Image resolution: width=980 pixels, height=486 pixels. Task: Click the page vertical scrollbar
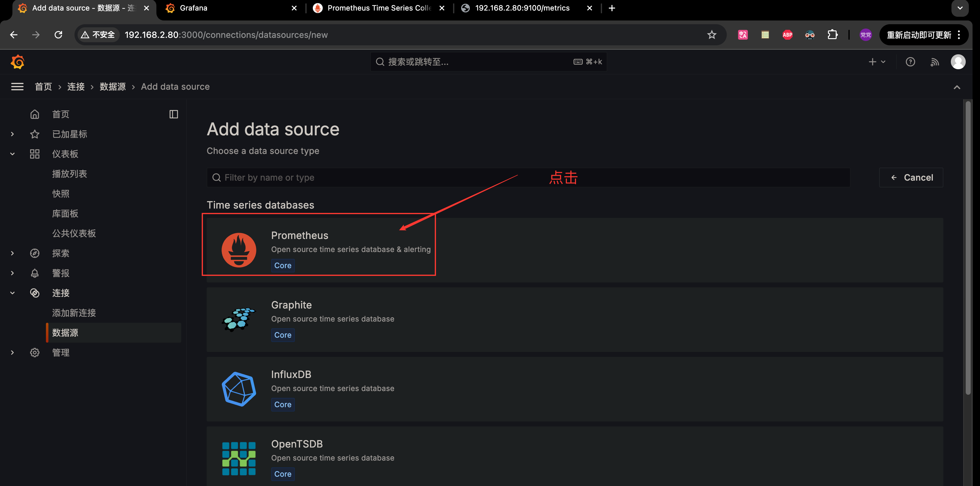(968, 247)
